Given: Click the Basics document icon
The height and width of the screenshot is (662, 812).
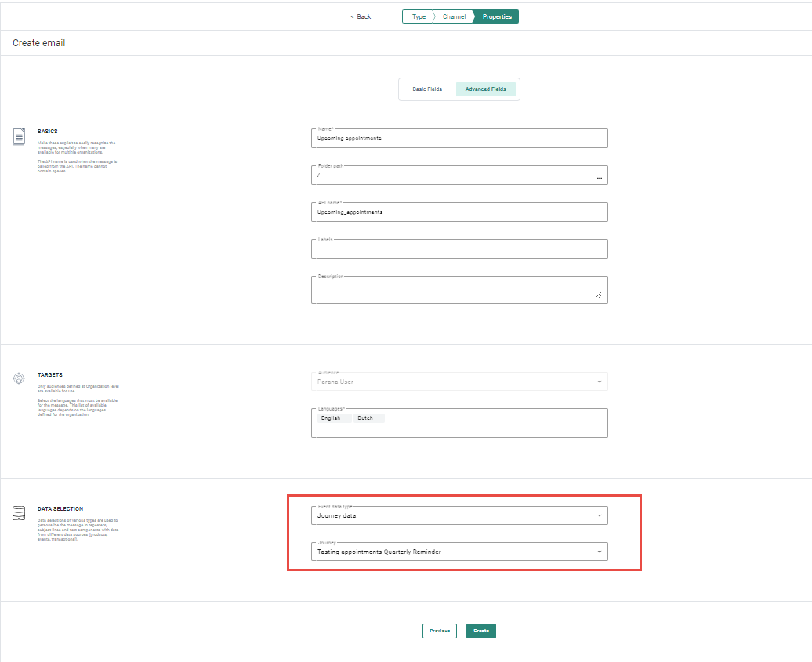Looking at the screenshot, I should 19,137.
